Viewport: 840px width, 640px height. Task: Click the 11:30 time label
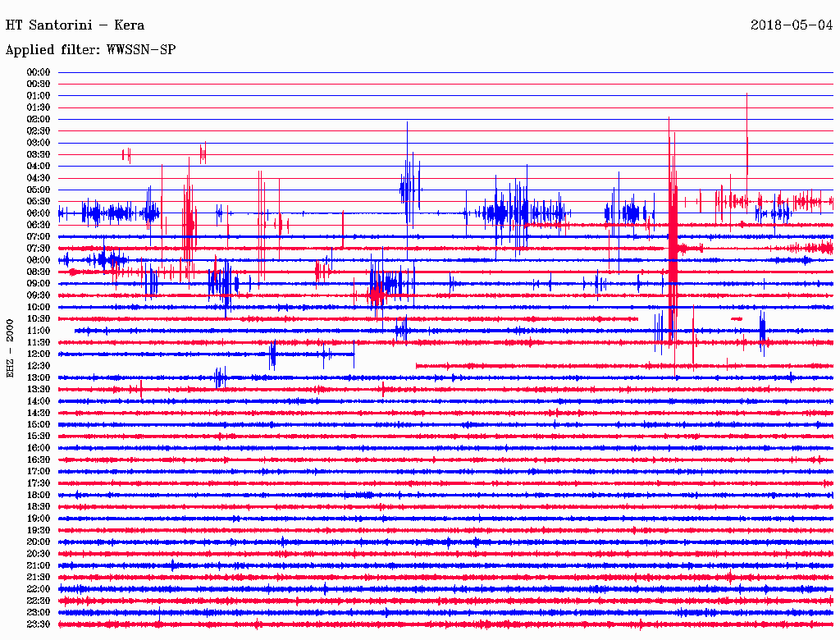39,342
